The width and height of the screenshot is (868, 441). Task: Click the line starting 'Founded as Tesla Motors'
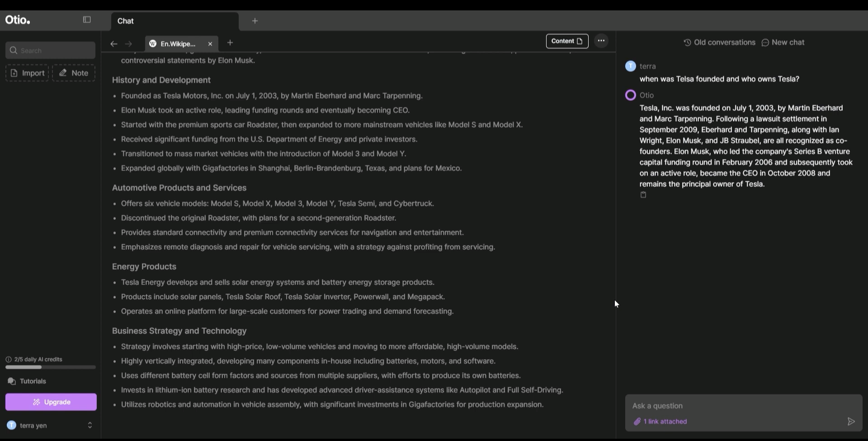272,96
